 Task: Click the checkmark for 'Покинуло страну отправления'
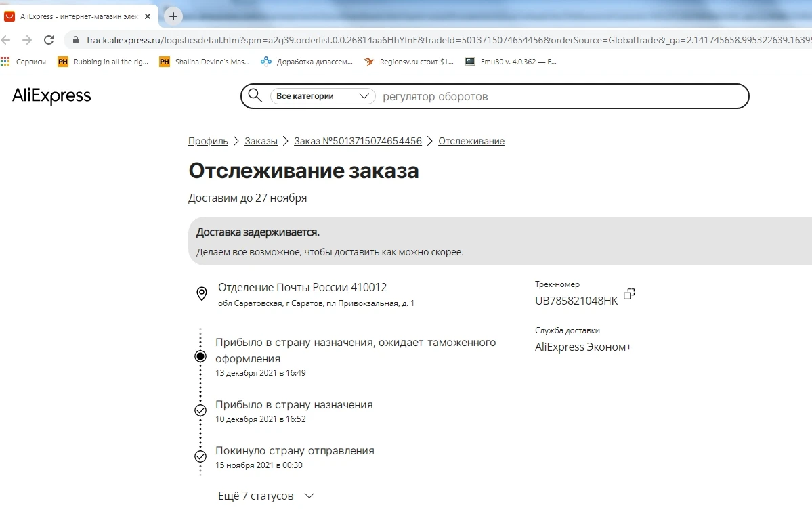[200, 456]
